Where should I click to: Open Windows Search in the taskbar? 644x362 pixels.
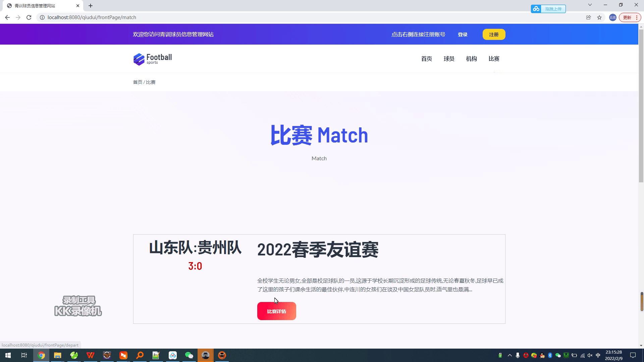pyautogui.click(x=140, y=355)
